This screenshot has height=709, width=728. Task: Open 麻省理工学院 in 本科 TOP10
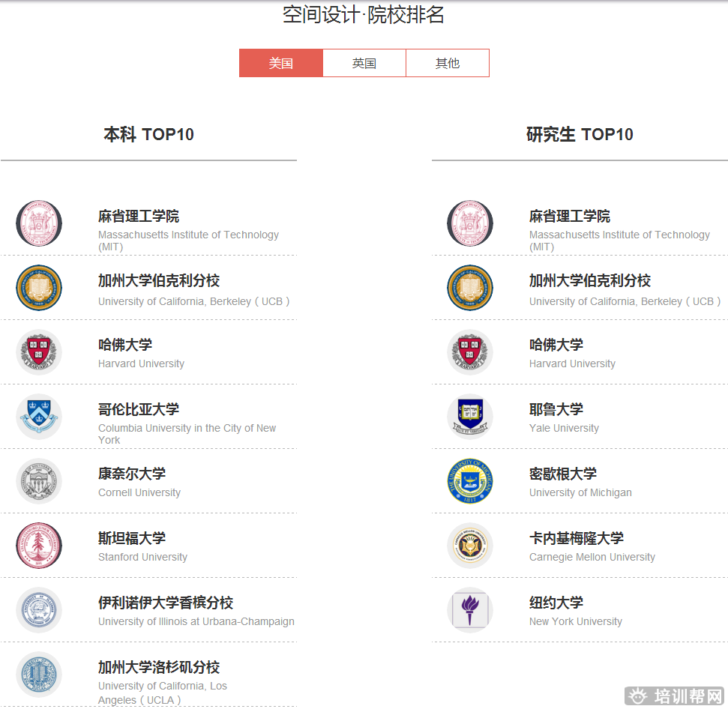[139, 217]
